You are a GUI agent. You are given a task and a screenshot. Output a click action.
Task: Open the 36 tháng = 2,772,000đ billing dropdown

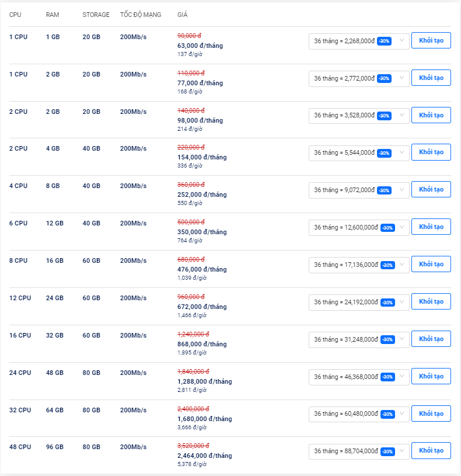(x=359, y=78)
